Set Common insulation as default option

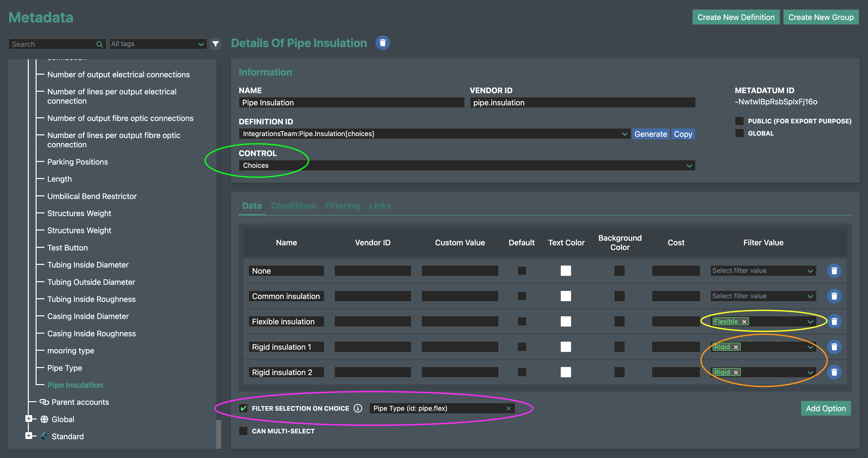pyautogui.click(x=522, y=296)
